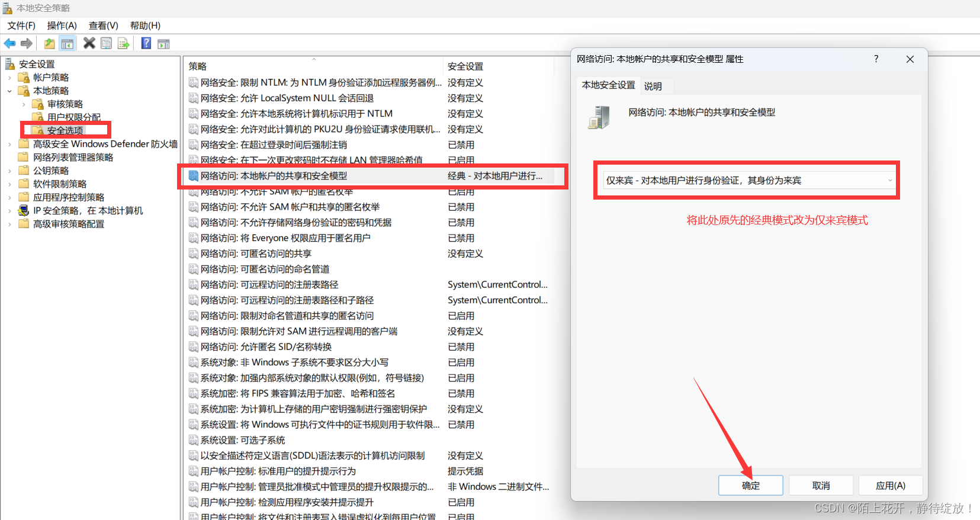Click the IP 安全策略 computer icon
980x520 pixels.
click(x=24, y=210)
